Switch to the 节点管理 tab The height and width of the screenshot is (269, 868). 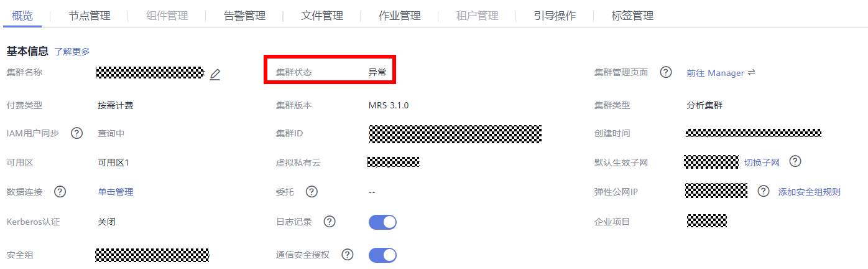click(90, 16)
